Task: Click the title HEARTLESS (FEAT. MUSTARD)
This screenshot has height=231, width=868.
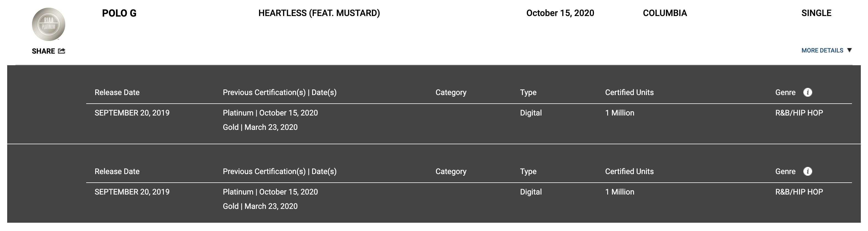Action: 319,13
